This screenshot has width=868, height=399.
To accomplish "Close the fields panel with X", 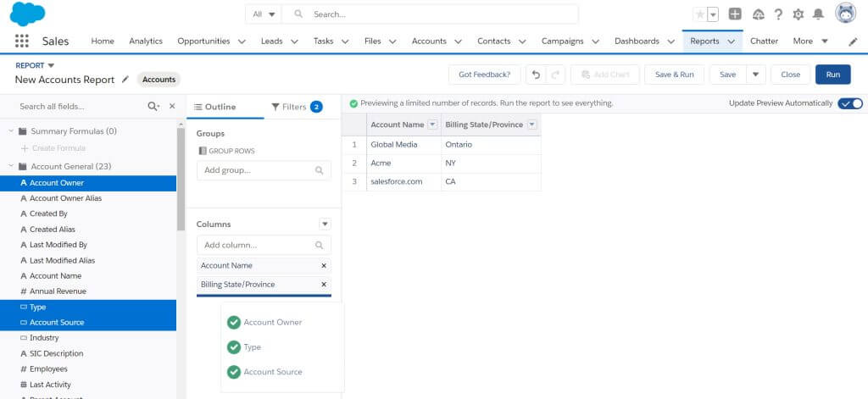I will pyautogui.click(x=172, y=106).
